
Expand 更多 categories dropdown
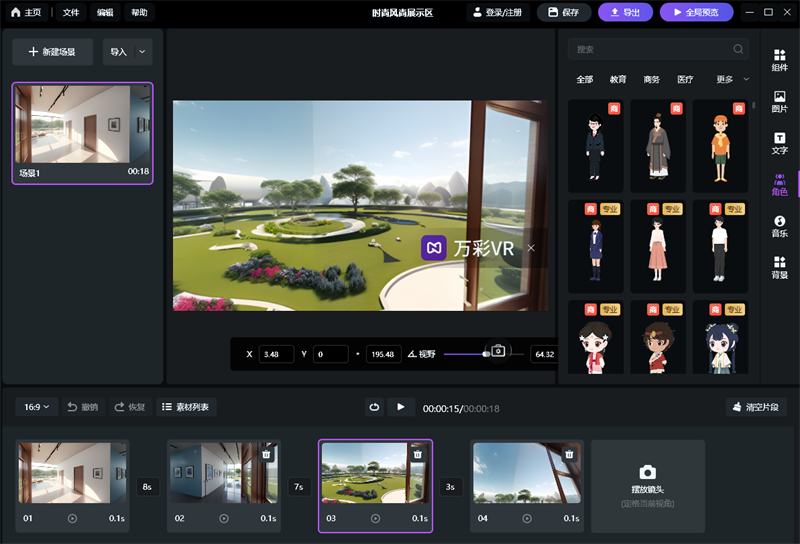point(732,79)
